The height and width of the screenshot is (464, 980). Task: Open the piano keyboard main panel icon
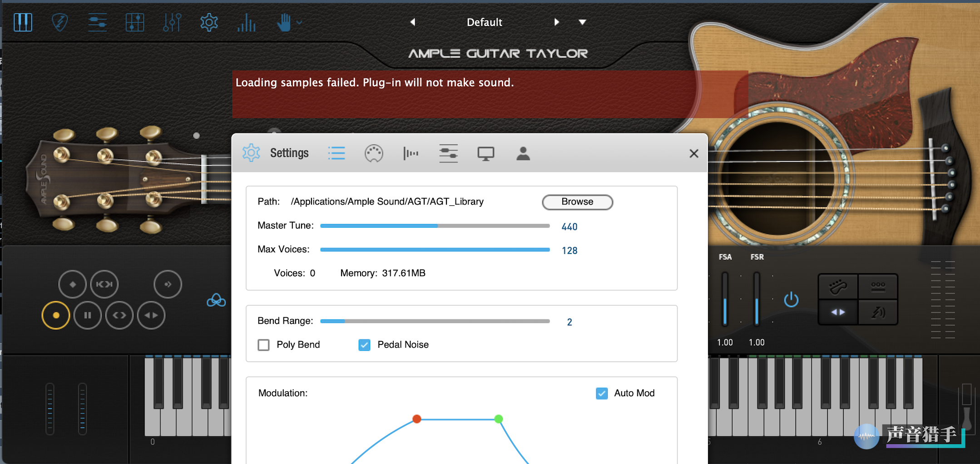(x=23, y=22)
